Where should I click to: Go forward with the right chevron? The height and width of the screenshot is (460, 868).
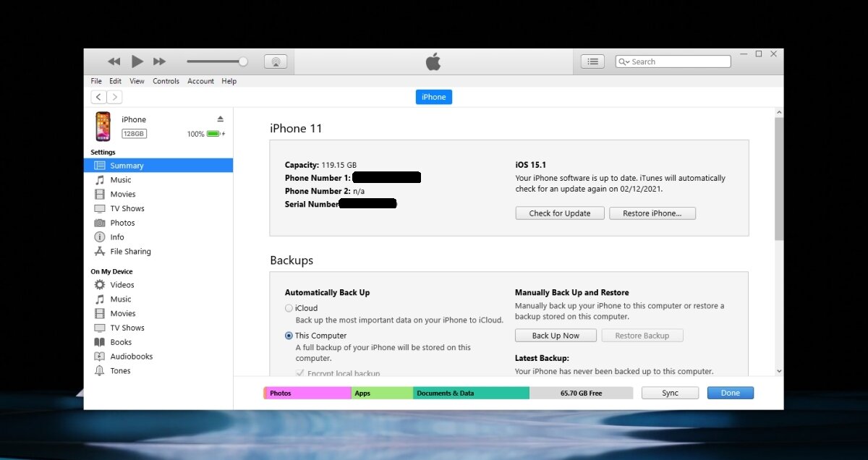tap(114, 97)
